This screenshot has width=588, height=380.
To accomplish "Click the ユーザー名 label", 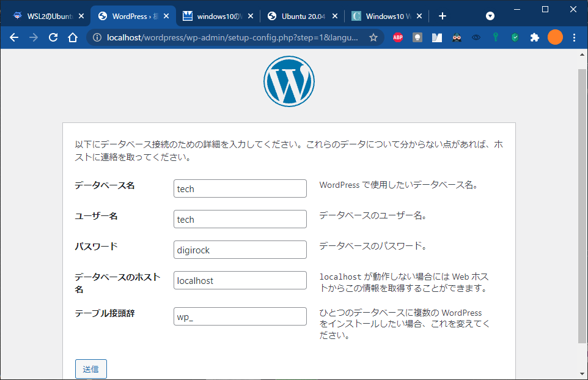I will pos(96,216).
